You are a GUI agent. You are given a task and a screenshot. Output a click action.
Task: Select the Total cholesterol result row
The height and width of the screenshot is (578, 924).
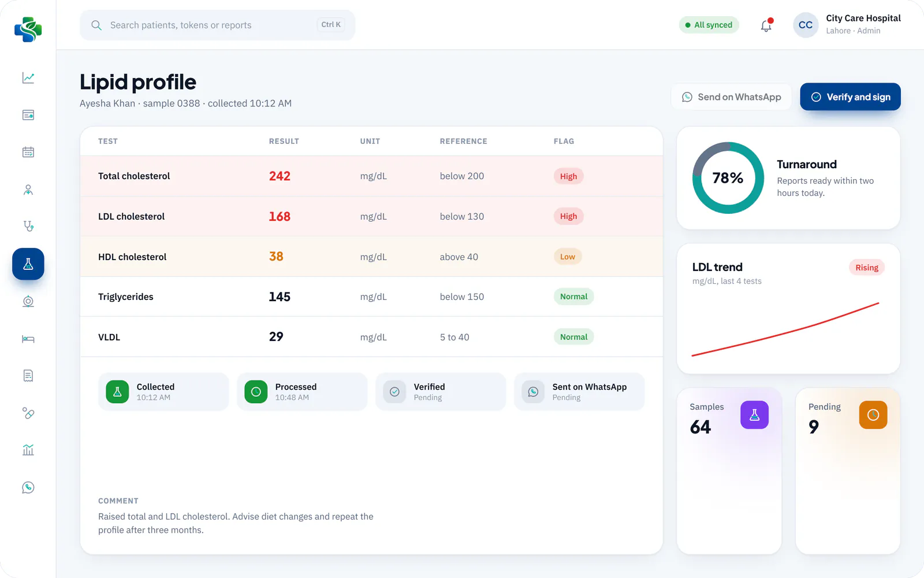[x=371, y=176]
